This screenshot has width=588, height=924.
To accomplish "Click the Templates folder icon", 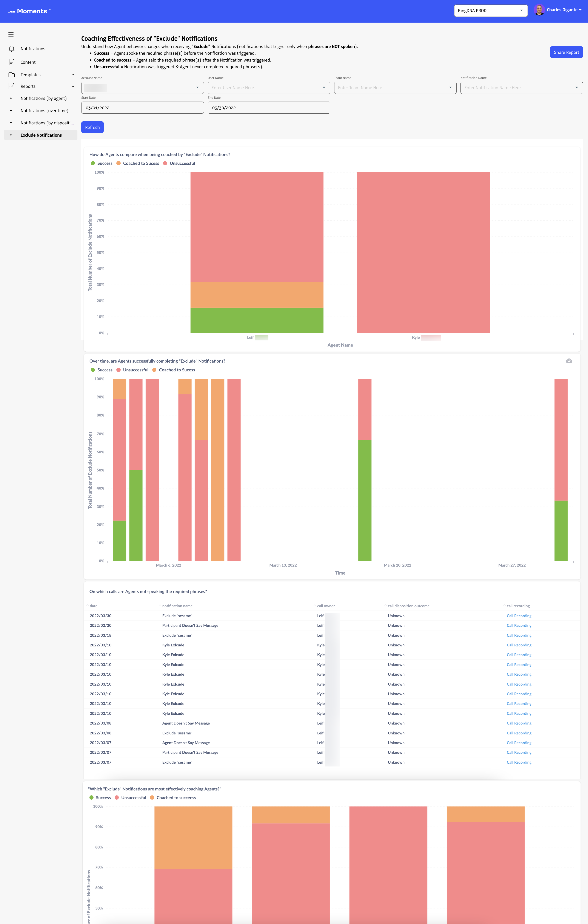I will [x=12, y=75].
